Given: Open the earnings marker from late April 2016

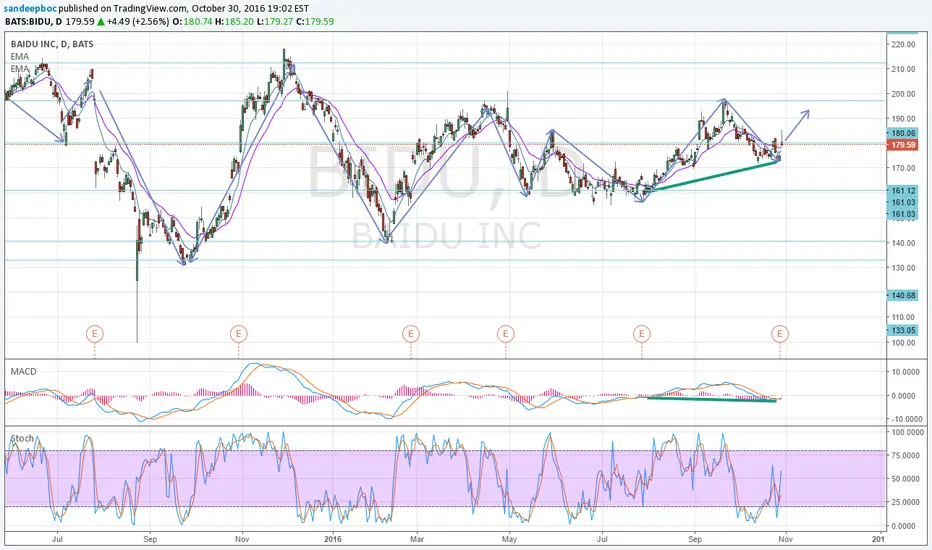Looking at the screenshot, I should click(506, 334).
